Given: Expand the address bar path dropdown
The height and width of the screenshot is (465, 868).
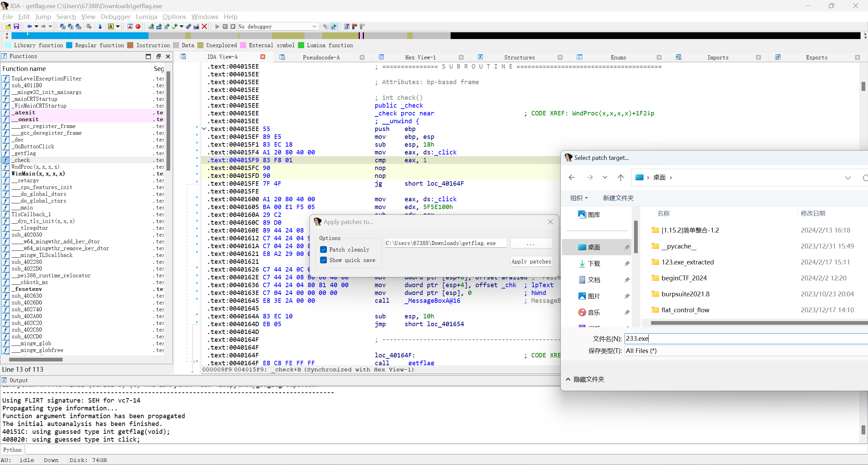Looking at the screenshot, I should coord(848,178).
